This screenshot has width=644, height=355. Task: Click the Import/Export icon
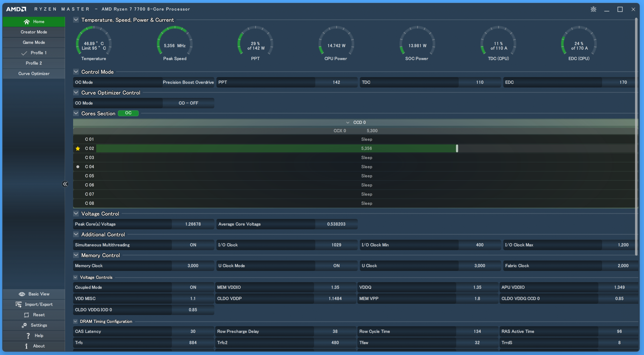19,304
